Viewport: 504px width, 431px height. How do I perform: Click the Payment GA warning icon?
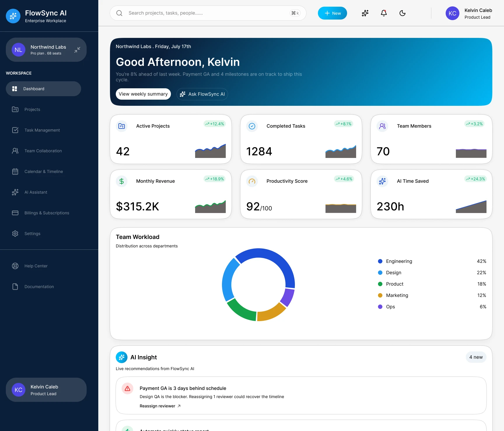[127, 388]
